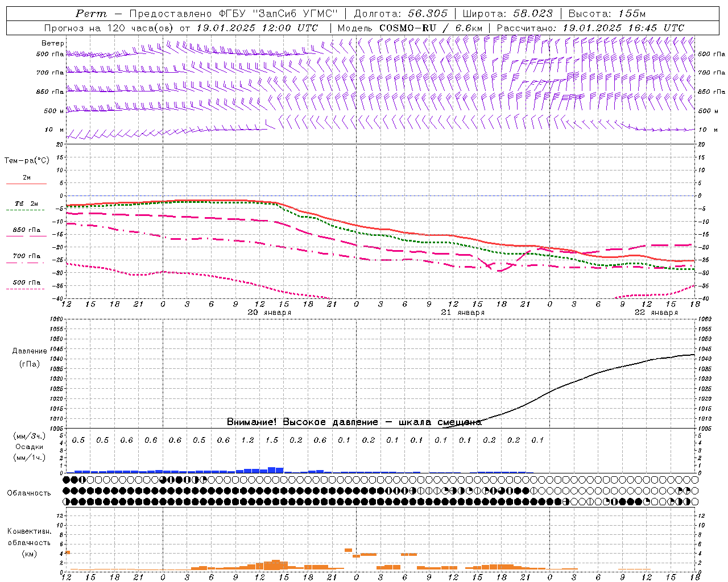Click the "Осадки" precipitation label
This screenshot has width=728, height=582.
click(x=29, y=447)
